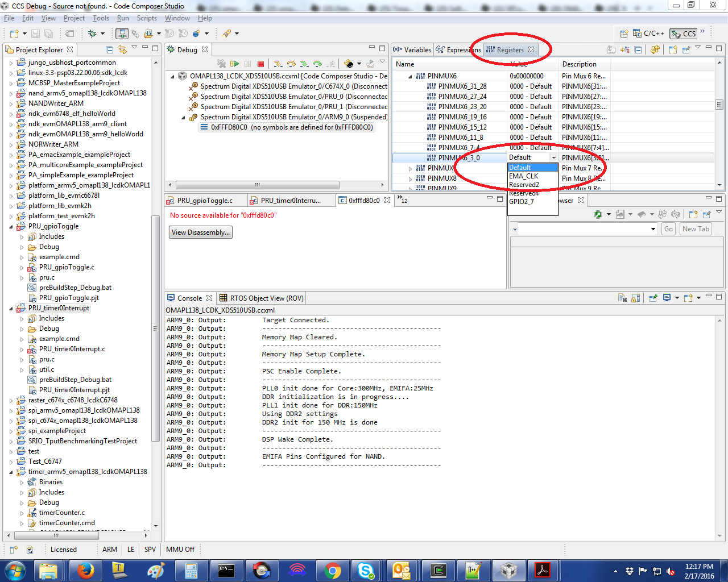Image resolution: width=728 pixels, height=582 pixels.
Task: Switch to C/C++ perspective
Action: click(x=648, y=34)
